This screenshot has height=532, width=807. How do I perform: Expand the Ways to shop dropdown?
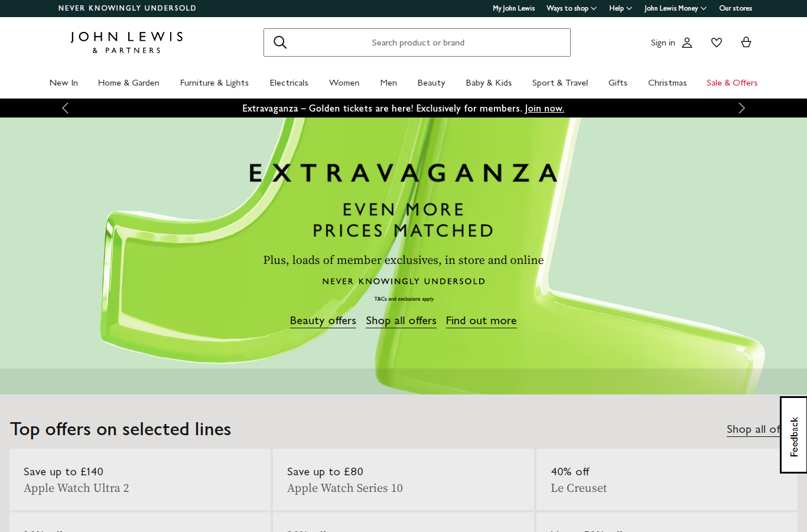(x=571, y=8)
